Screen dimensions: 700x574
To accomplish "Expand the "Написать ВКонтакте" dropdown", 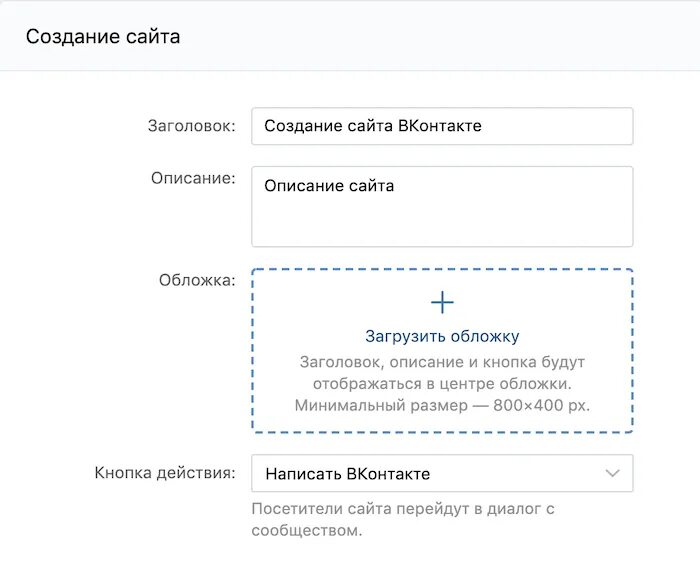I will (441, 473).
